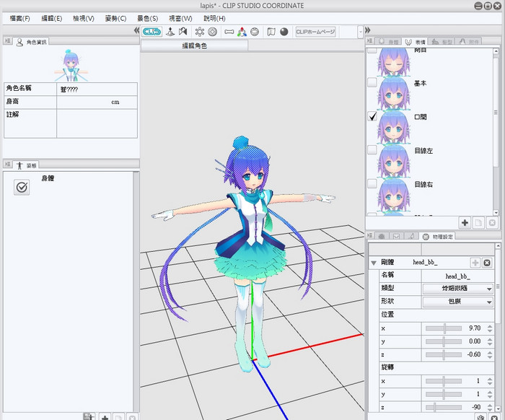Switch to the body tab beside 表情
This screenshot has height=420, width=505.
pos(388,42)
